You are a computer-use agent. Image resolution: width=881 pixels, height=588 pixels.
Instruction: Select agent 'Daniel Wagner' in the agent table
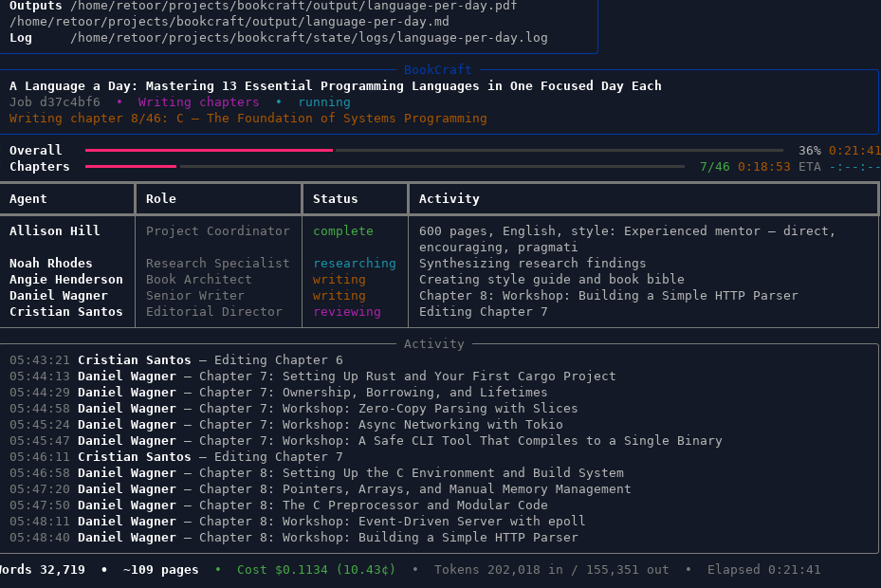(59, 296)
